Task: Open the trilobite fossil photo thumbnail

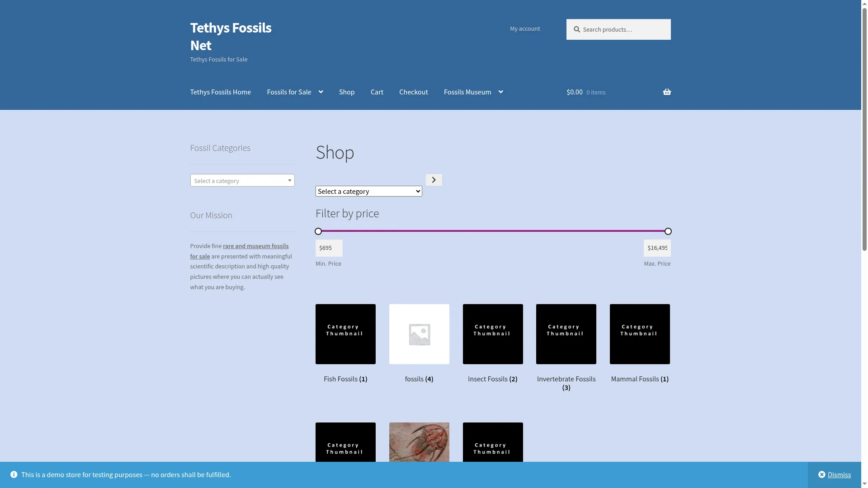Action: [x=419, y=442]
